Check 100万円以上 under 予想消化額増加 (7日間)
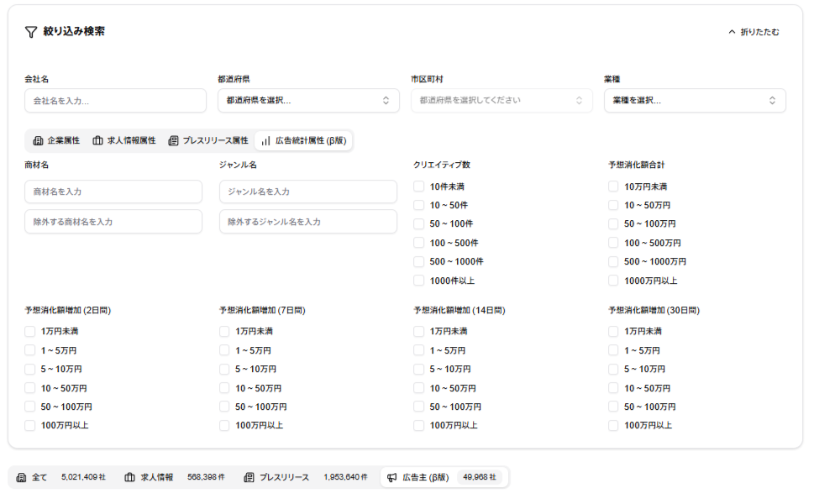 click(x=224, y=426)
